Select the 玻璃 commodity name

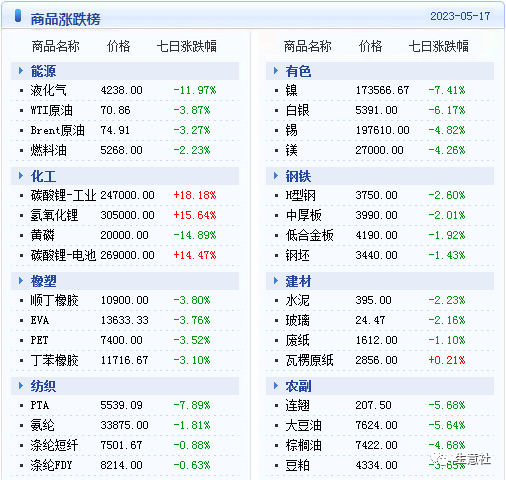coord(298,320)
